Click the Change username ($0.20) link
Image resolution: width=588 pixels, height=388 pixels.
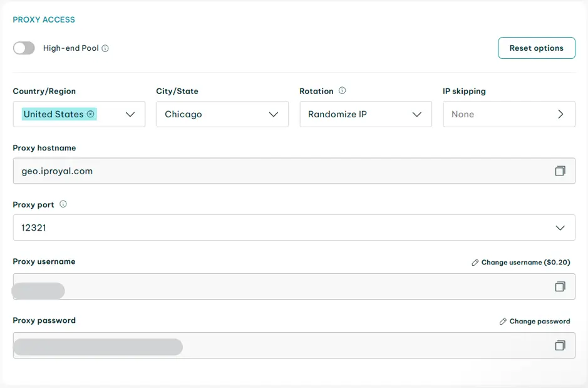pyautogui.click(x=525, y=263)
